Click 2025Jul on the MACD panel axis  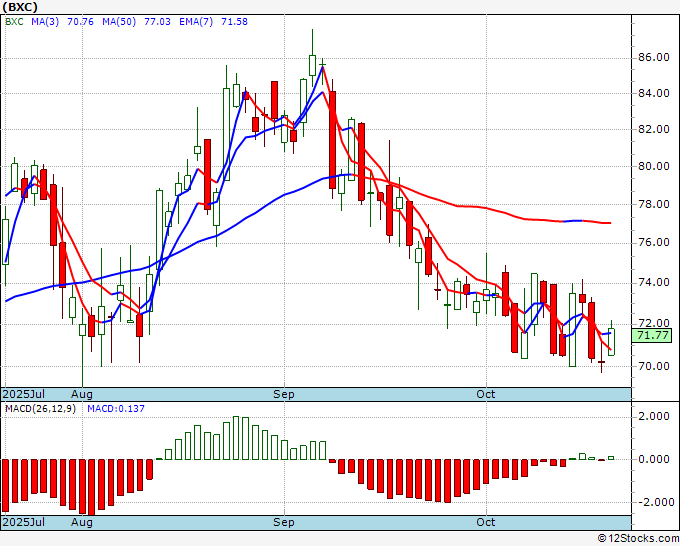pos(24,522)
